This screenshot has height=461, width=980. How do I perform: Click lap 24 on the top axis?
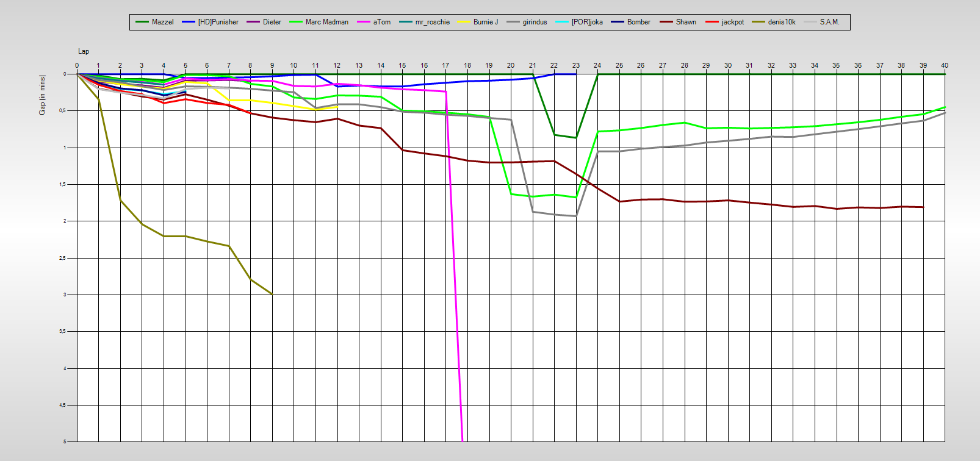[597, 65]
